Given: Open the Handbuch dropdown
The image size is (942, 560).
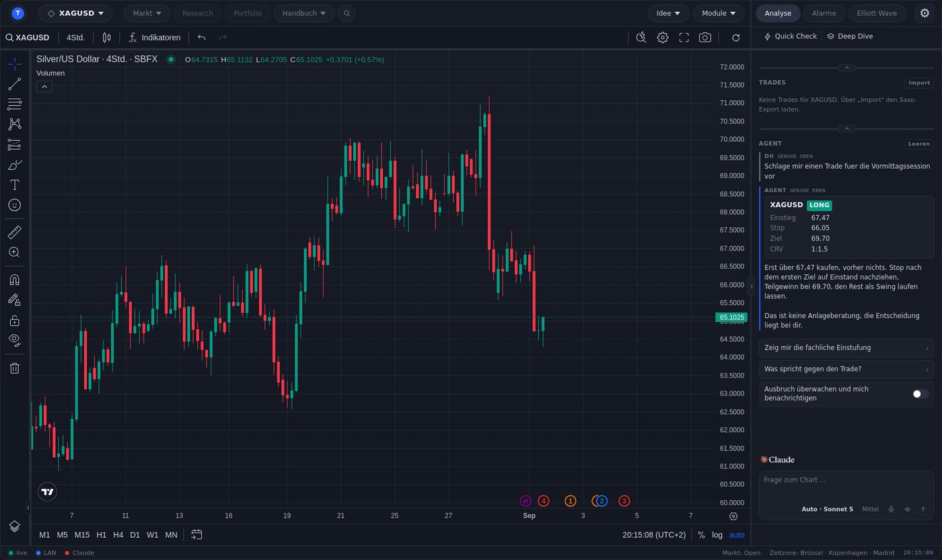Looking at the screenshot, I should click(304, 13).
